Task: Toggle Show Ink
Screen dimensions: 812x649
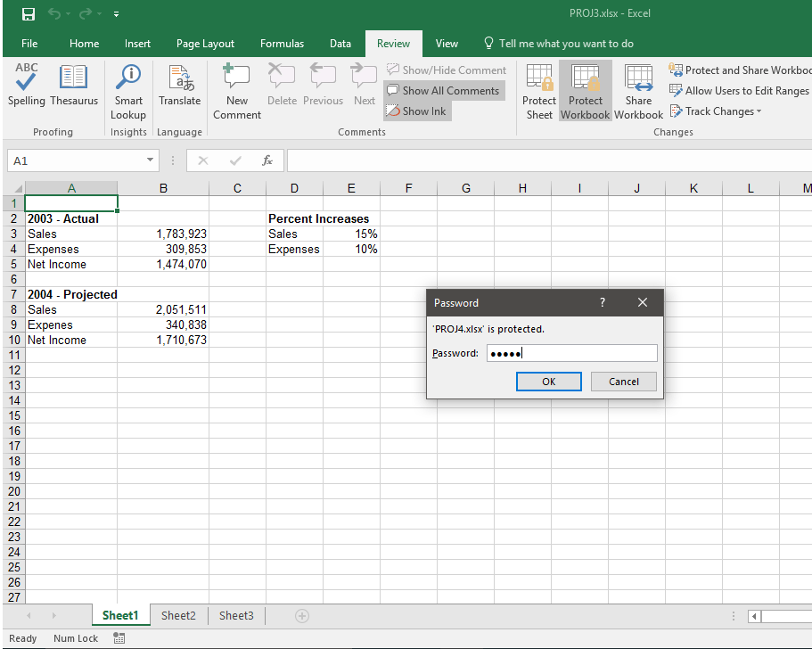Action: click(x=416, y=111)
